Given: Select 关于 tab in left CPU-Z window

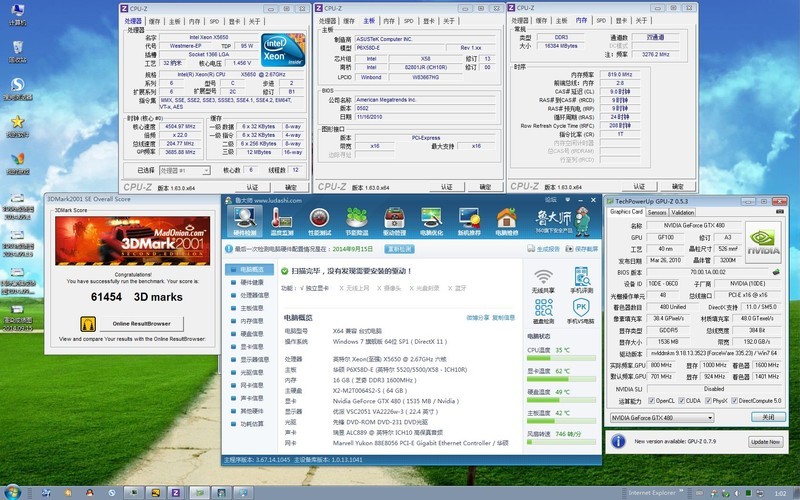Looking at the screenshot, I should point(255,21).
